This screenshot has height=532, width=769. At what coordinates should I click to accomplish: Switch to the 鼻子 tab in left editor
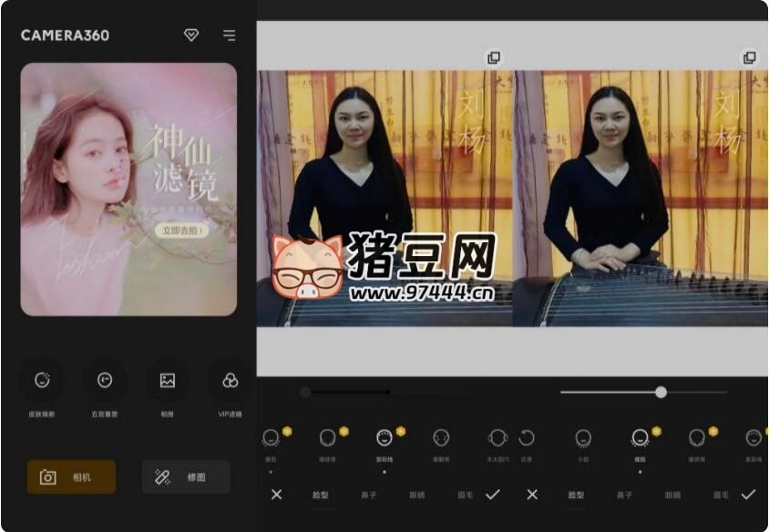(369, 496)
